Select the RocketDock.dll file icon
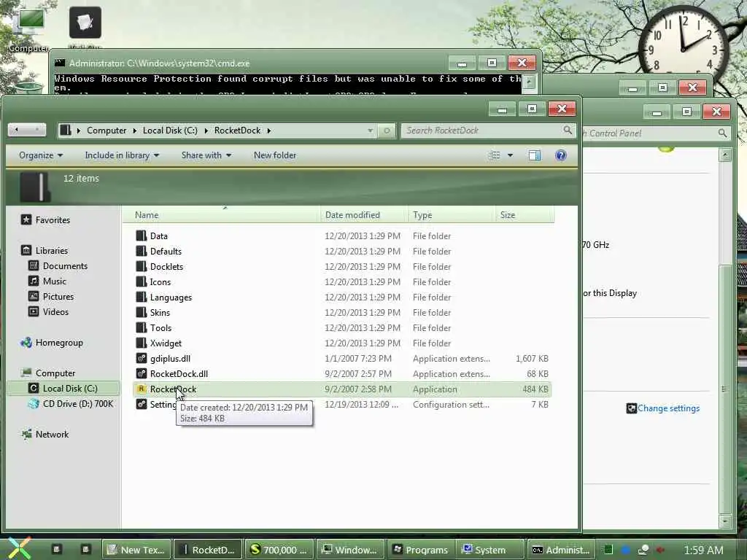The width and height of the screenshot is (747, 560). coord(141,373)
